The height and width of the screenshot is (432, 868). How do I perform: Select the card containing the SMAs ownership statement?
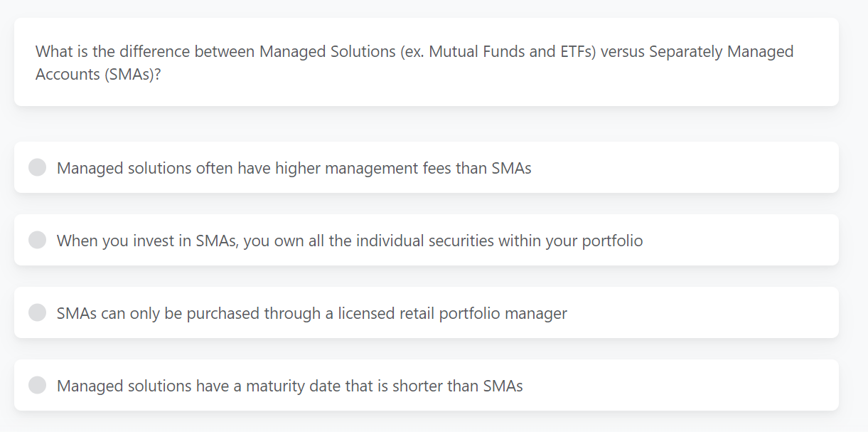427,240
